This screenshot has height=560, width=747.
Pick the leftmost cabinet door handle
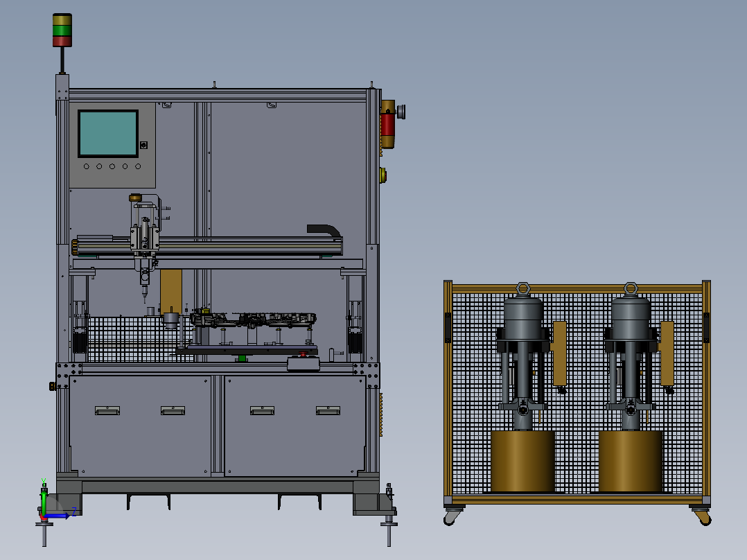click(x=107, y=410)
